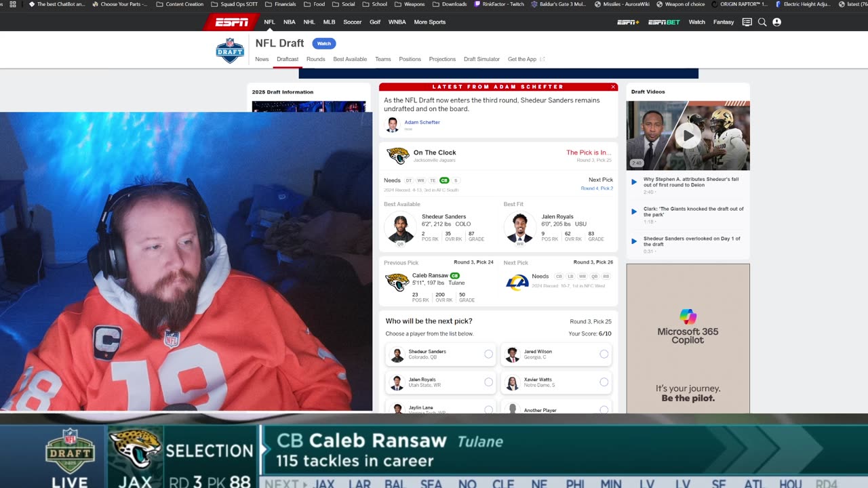The width and height of the screenshot is (868, 488).
Task: Click the Jaguars logo in Previous Pick
Action: coord(397,282)
